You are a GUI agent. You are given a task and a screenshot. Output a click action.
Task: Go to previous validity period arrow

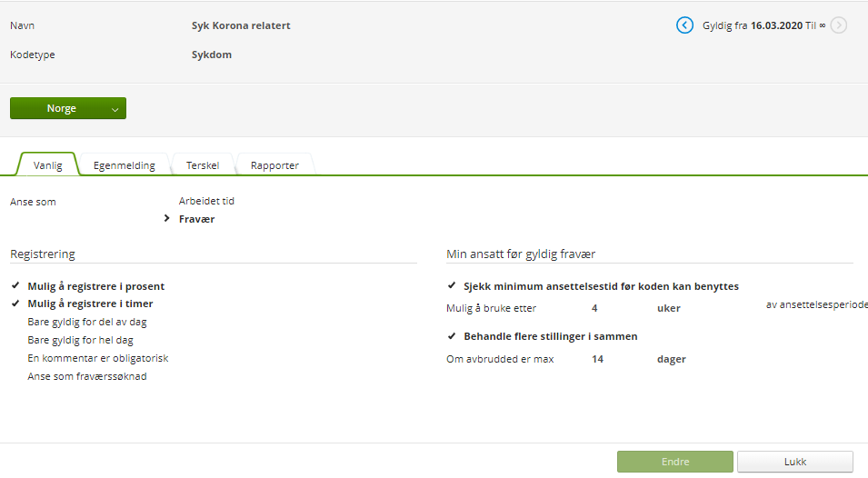coord(684,25)
